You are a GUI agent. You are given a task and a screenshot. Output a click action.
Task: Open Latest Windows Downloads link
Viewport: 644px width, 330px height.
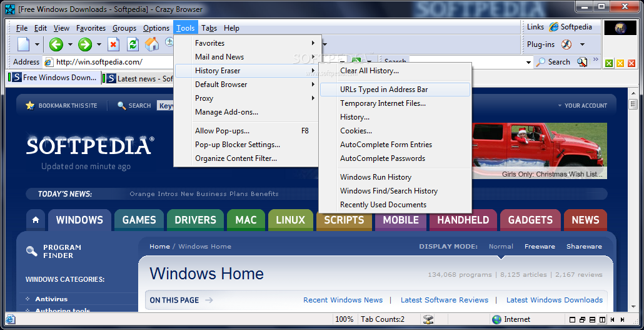pos(555,300)
